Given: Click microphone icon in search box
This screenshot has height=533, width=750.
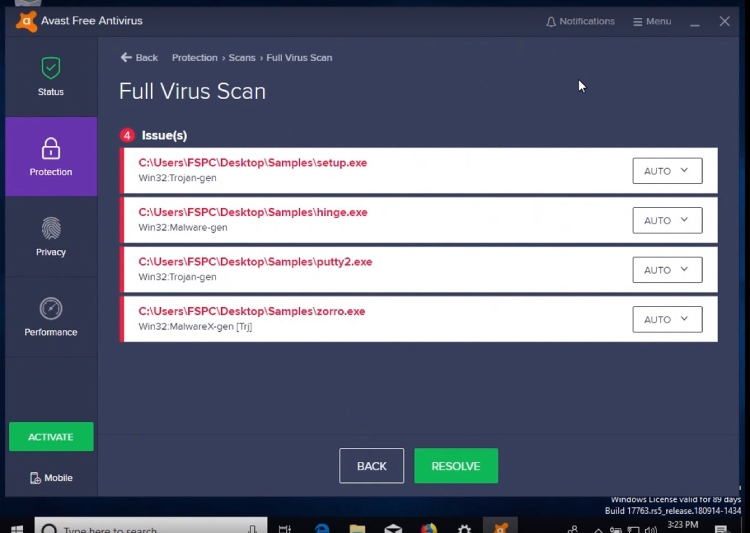Looking at the screenshot, I should (x=252, y=528).
